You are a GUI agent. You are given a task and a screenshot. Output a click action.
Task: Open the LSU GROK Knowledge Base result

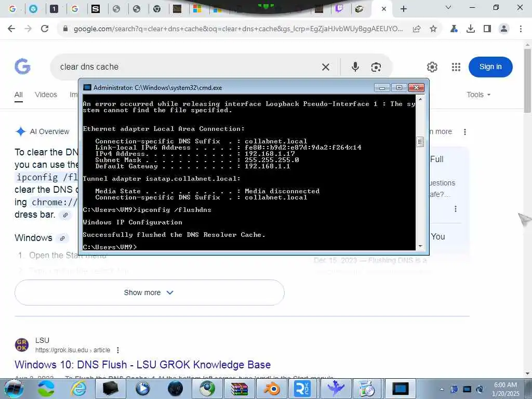pyautogui.click(x=142, y=365)
